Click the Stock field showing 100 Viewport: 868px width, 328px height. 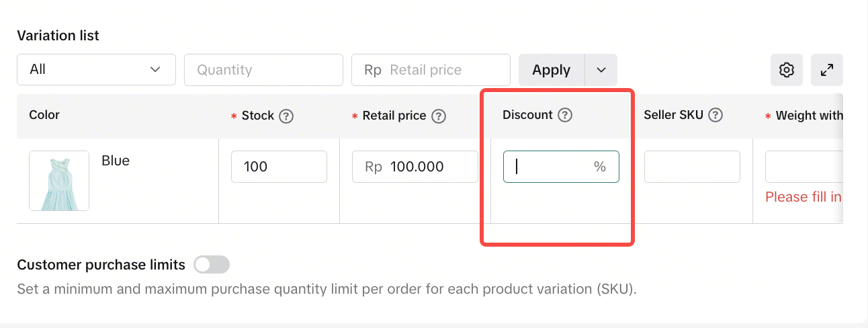pyautogui.click(x=279, y=167)
